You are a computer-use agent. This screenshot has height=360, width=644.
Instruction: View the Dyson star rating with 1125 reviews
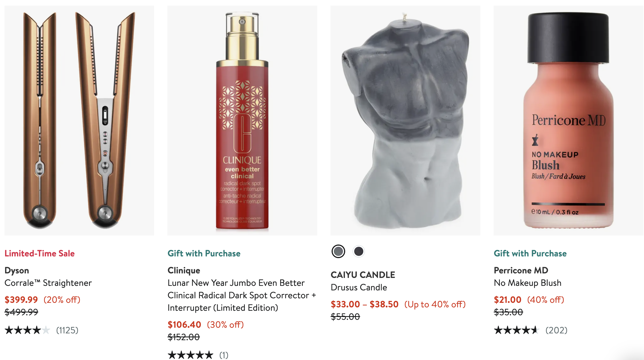click(x=42, y=330)
